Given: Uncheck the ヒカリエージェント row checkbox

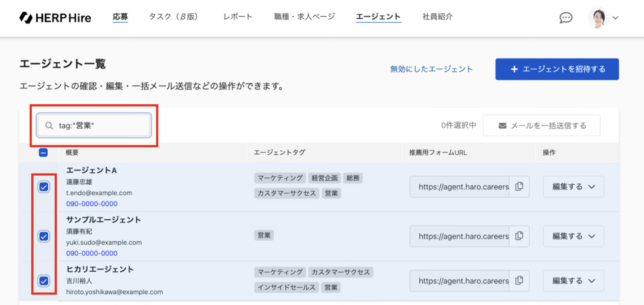Looking at the screenshot, I should pos(44,281).
